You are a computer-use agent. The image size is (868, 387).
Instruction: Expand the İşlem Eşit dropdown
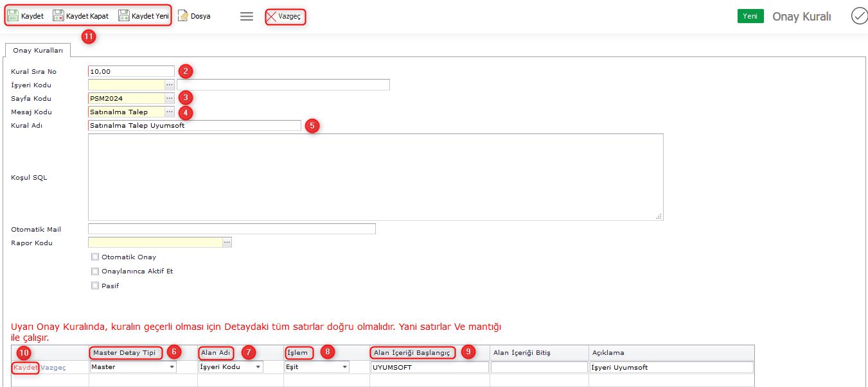tap(345, 367)
